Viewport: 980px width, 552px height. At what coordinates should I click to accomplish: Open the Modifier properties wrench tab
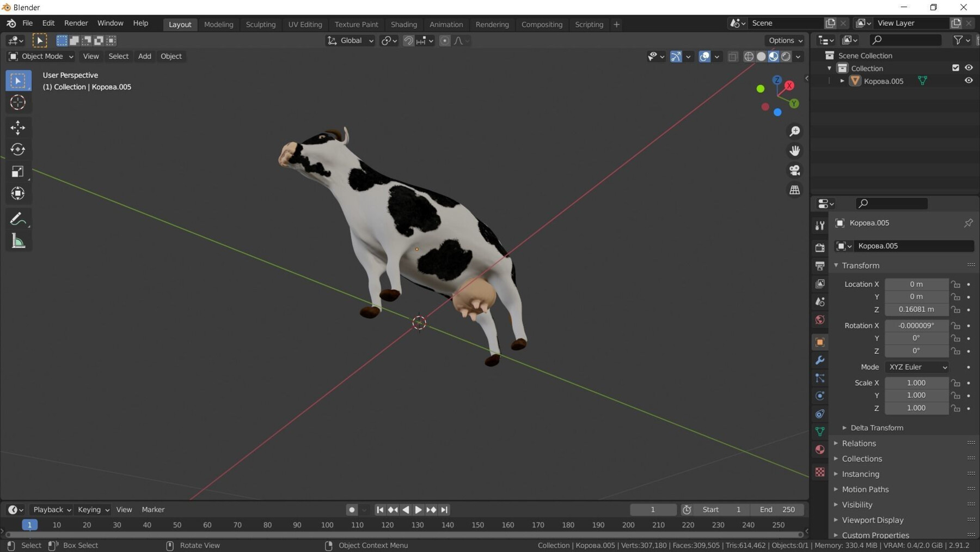point(819,360)
